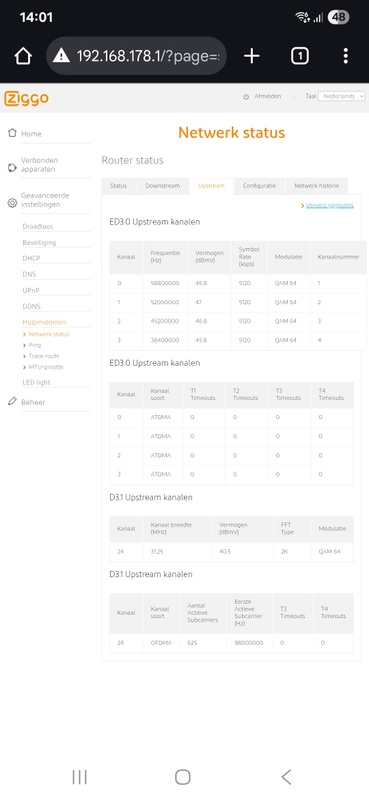The image size is (369, 800).
Task: Click first active subcarrier value 98000000
Action: (249, 643)
